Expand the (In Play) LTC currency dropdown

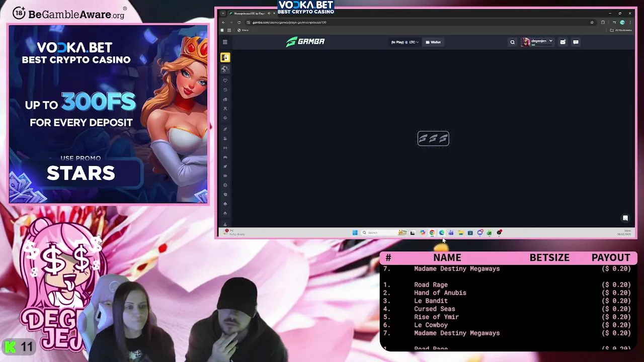405,42
